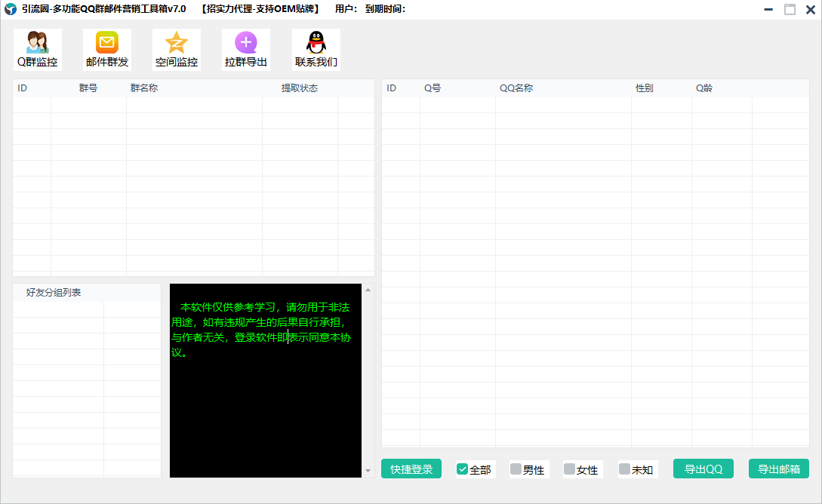Click the 性别 column header

[645, 88]
